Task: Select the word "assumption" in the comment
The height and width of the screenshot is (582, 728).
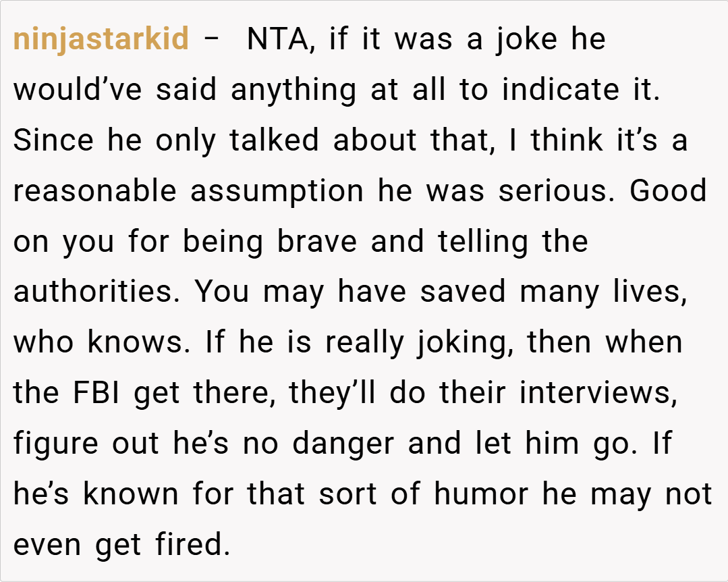Action: tap(277, 192)
